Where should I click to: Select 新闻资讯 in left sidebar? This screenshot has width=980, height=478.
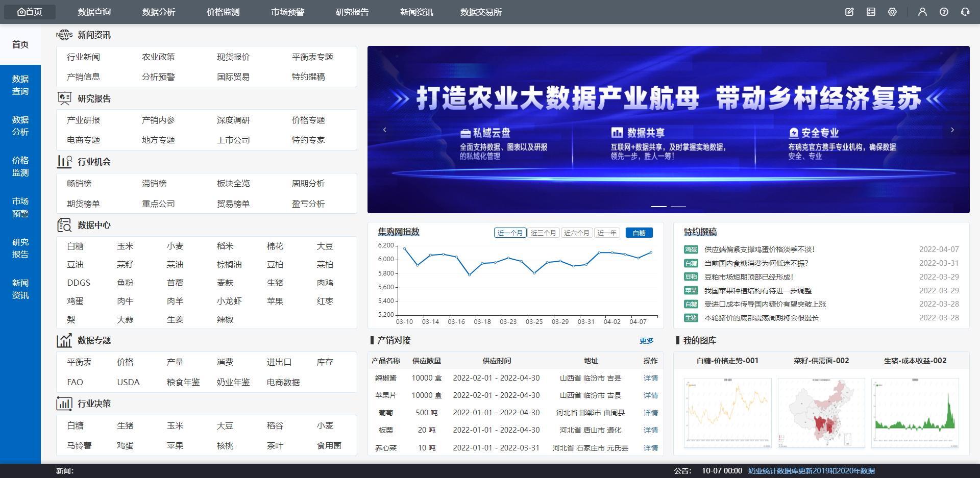click(20, 289)
